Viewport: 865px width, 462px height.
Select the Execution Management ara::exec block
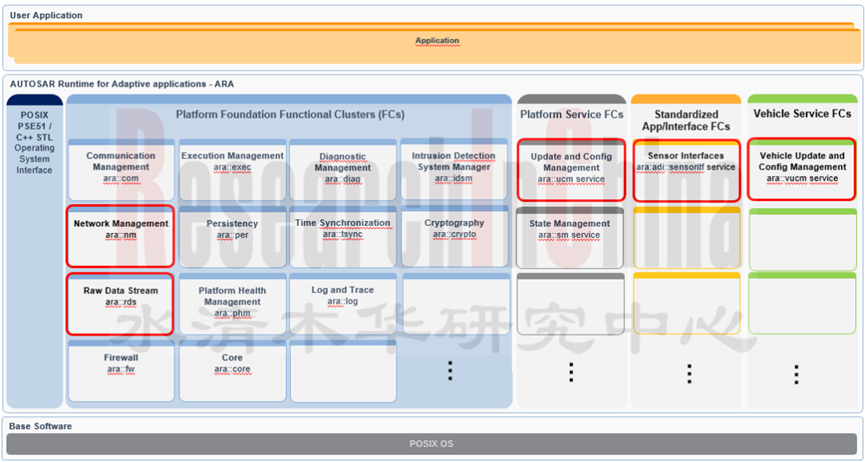[x=232, y=169]
